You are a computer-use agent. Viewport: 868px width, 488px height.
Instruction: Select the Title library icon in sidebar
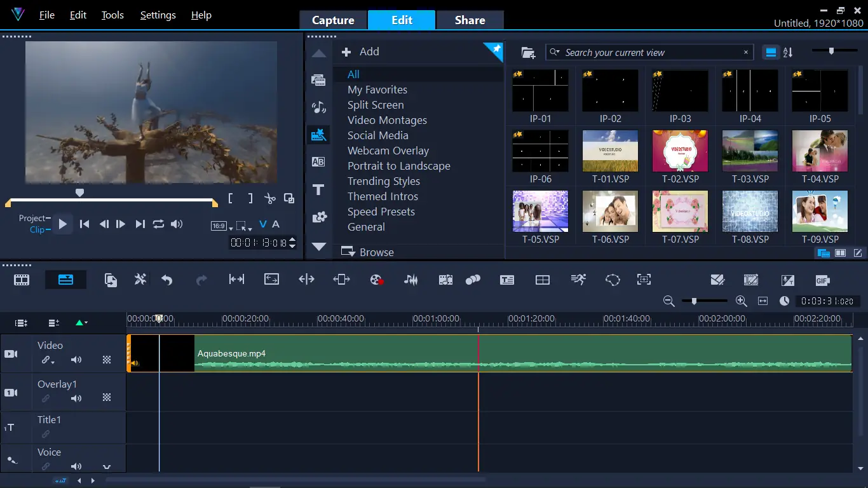click(x=318, y=189)
